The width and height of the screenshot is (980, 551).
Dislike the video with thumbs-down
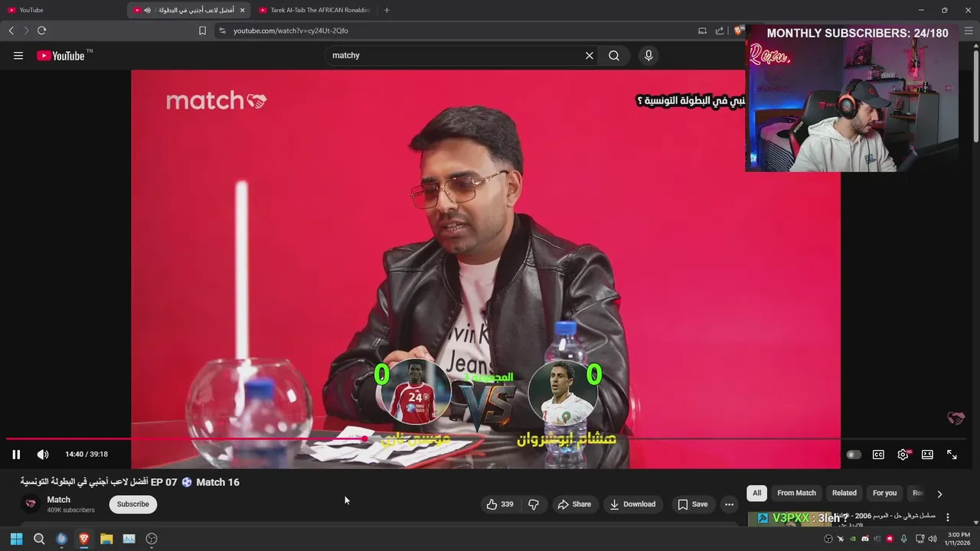[x=534, y=504]
